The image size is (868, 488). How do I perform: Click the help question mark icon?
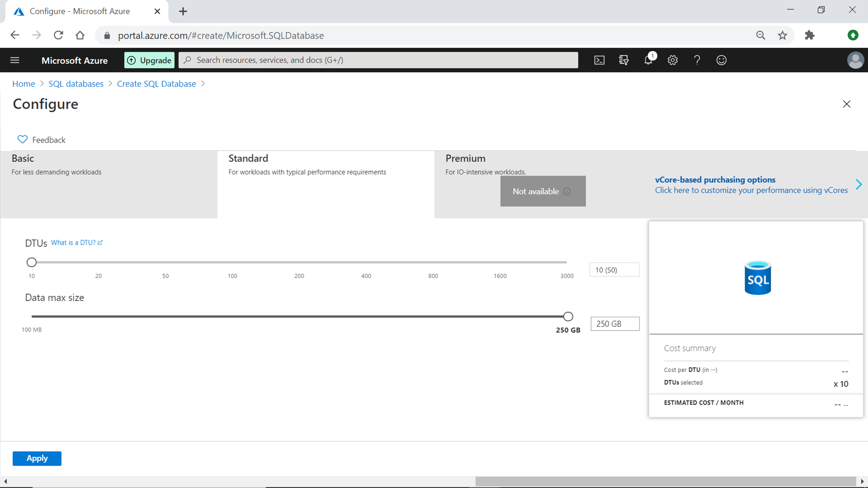(x=697, y=60)
